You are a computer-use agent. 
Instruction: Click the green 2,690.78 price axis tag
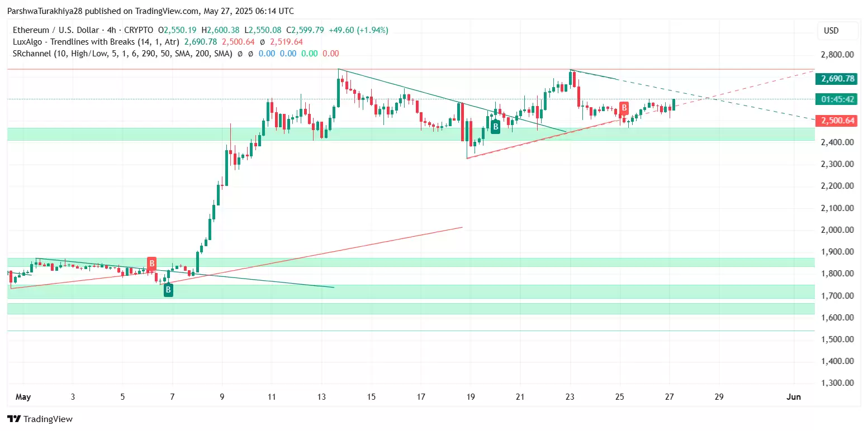click(x=837, y=79)
